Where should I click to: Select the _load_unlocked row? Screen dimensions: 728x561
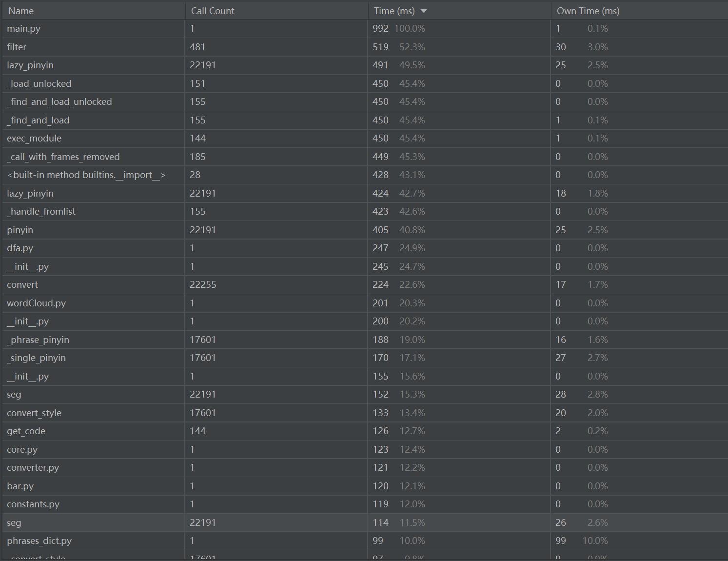point(365,83)
